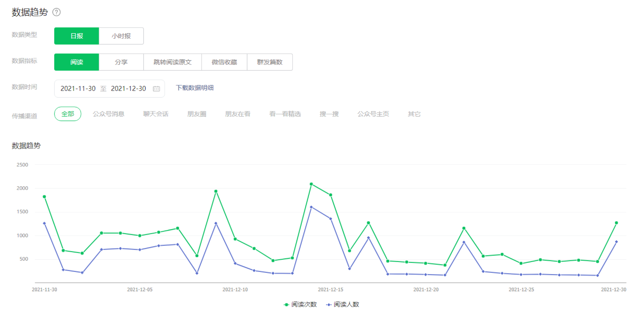Open the calendar icon in date range field
The image size is (644, 323).
click(x=156, y=89)
